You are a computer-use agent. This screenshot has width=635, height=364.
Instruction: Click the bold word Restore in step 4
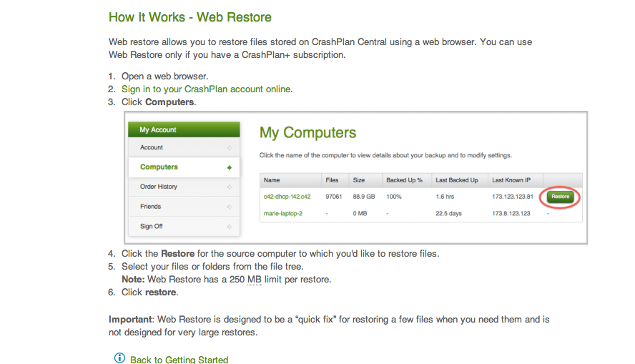178,254
